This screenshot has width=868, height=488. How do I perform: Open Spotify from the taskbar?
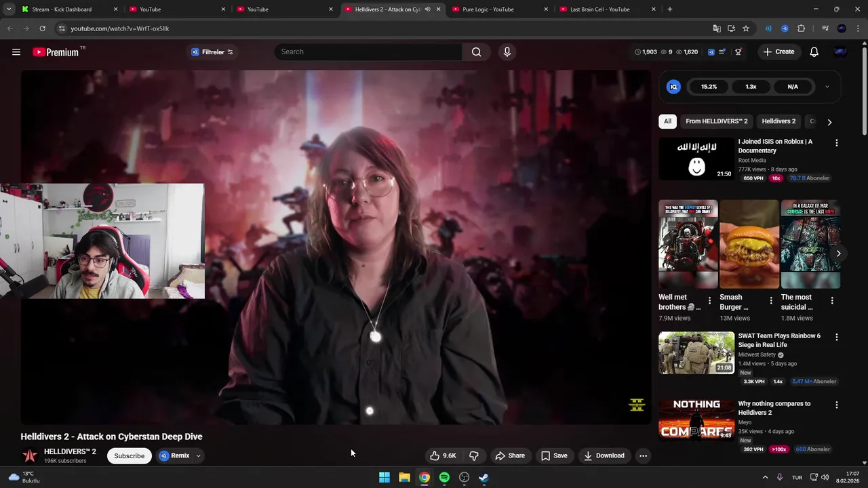444,477
